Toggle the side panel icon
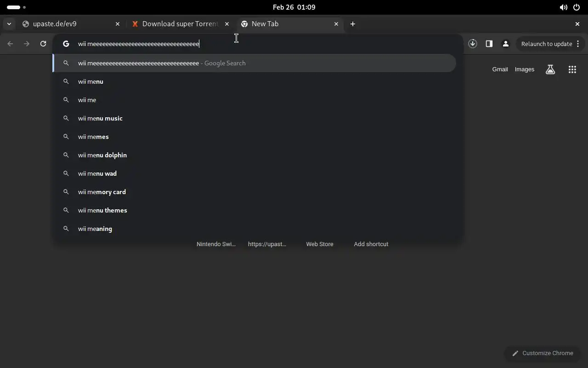588x368 pixels. tap(489, 44)
